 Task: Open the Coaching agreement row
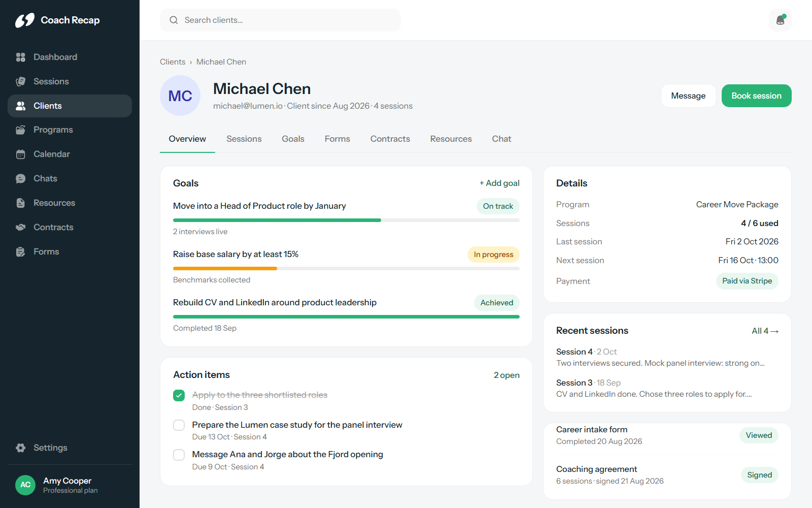(667, 475)
